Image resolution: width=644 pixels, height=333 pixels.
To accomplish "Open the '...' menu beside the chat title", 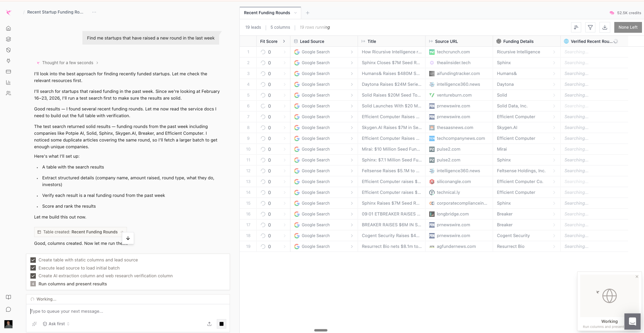I will tap(94, 12).
